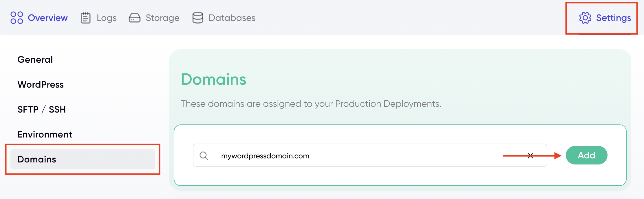Open the General settings page
This screenshot has height=199, width=644.
click(35, 59)
